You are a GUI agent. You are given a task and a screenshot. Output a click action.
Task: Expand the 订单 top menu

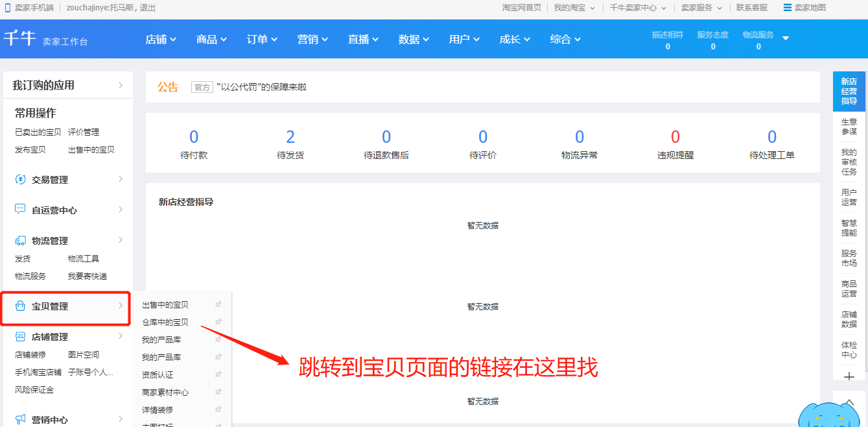click(x=262, y=40)
